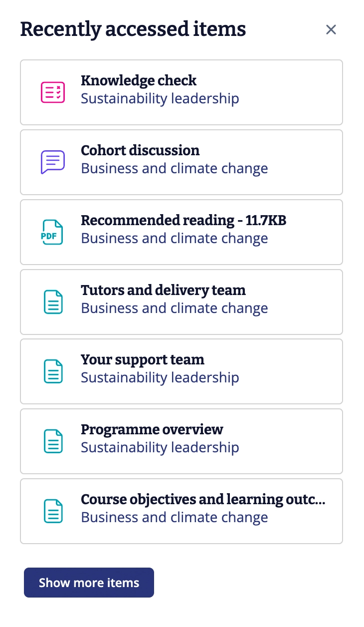Screen dimensions: 364x627
Task: Click Business and climate change under Cohort discussion
Action: (x=175, y=169)
